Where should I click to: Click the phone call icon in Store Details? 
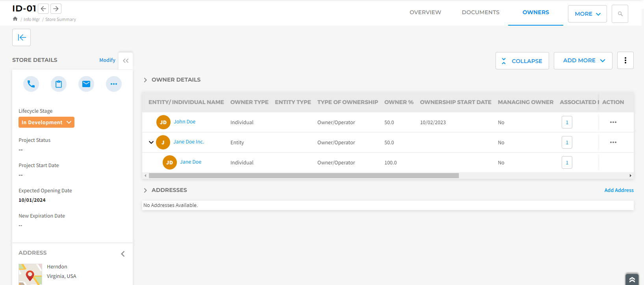[31, 84]
